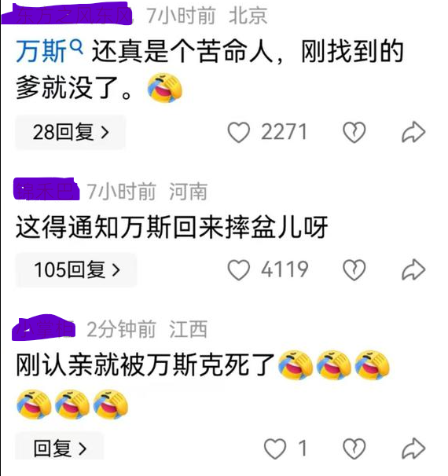
Task: Open the first commenter's redacted username
Action: tap(68, 13)
